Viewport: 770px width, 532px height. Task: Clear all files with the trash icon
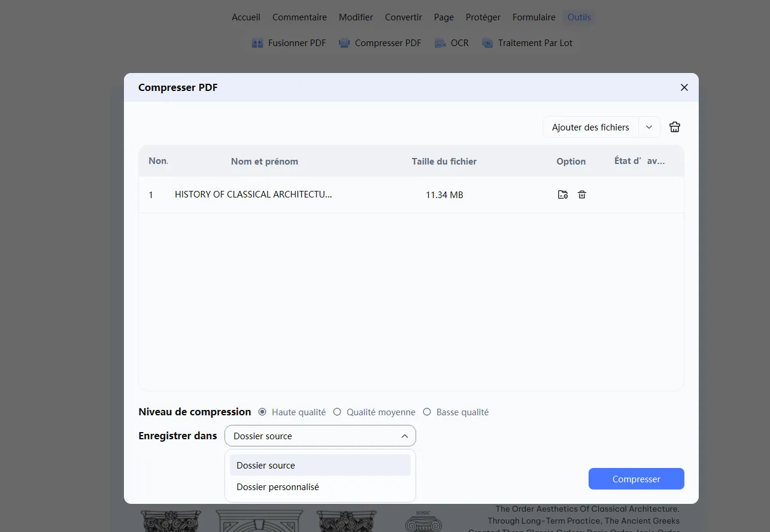pyautogui.click(x=675, y=127)
